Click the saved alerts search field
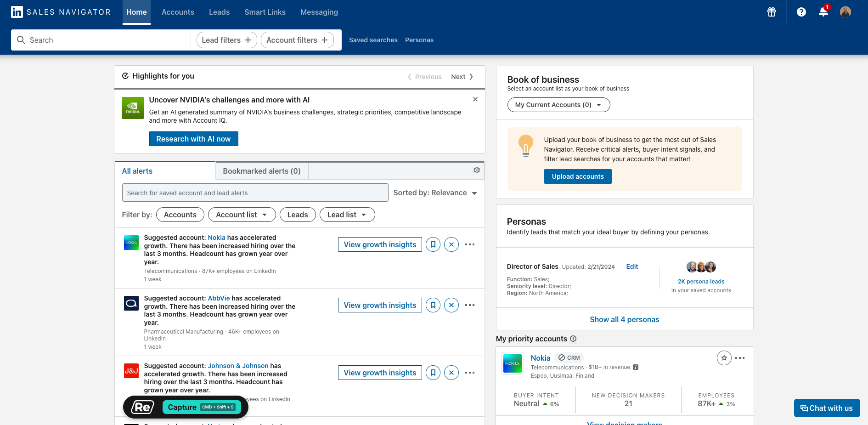The height and width of the screenshot is (425, 868). (255, 193)
